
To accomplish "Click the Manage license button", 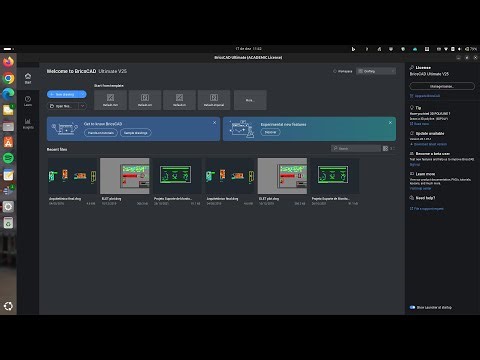I will (442, 86).
